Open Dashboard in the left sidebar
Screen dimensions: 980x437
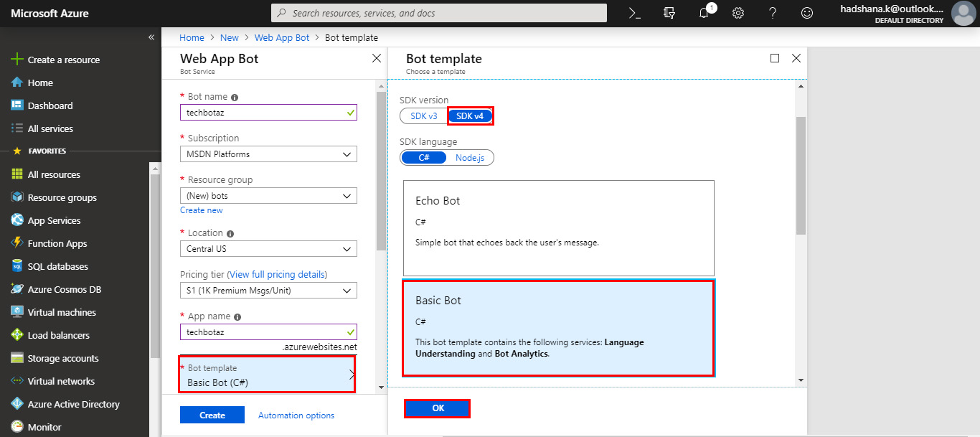click(50, 105)
